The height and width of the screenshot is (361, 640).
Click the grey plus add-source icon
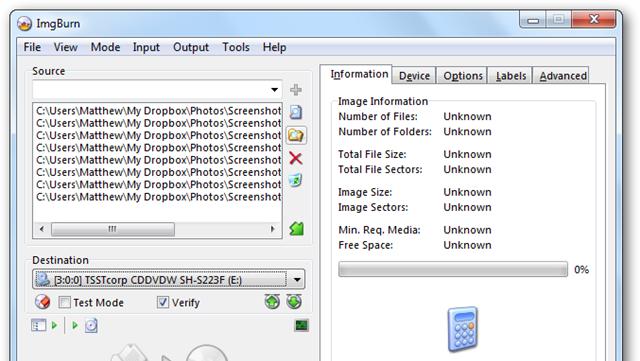(296, 89)
